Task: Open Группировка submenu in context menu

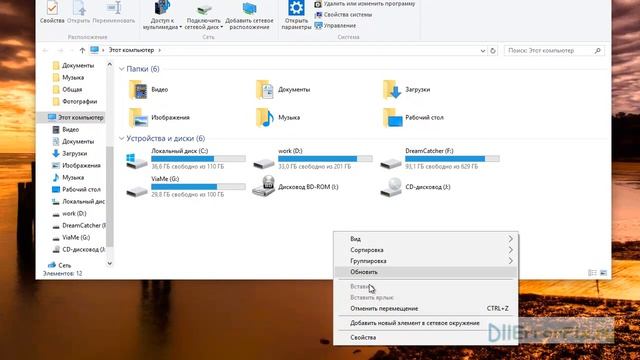Action: [426, 261]
